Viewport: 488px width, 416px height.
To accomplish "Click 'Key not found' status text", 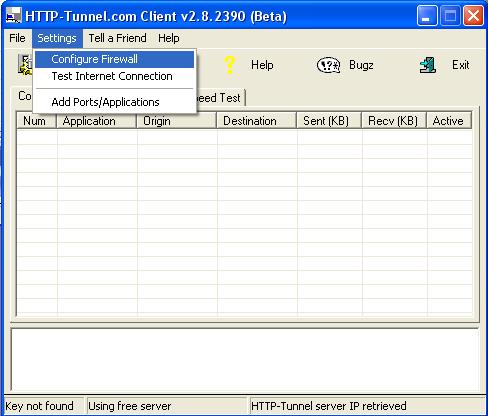I will (39, 406).
